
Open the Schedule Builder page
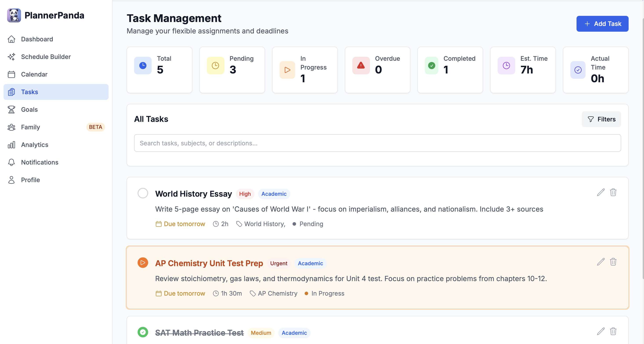click(46, 57)
